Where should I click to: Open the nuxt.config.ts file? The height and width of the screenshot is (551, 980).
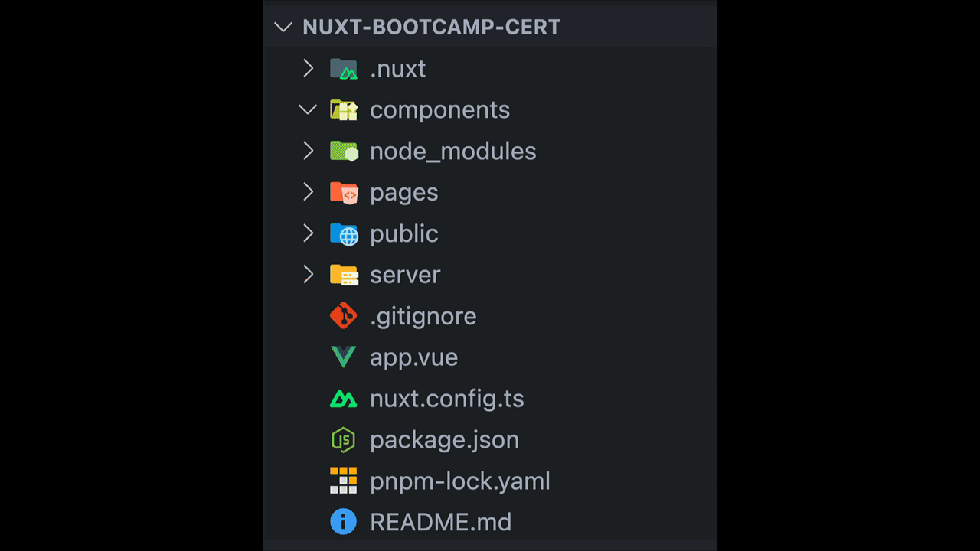pyautogui.click(x=446, y=399)
